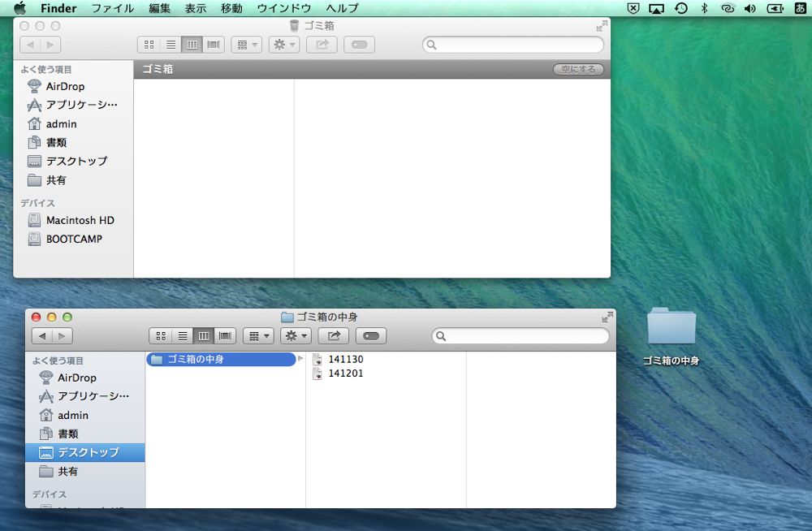Open the ヘルプ menu

(x=343, y=8)
